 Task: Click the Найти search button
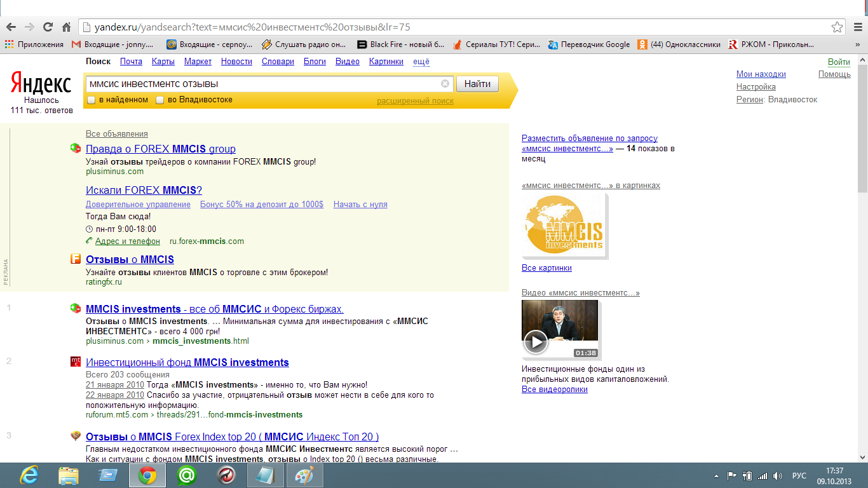[x=477, y=84]
